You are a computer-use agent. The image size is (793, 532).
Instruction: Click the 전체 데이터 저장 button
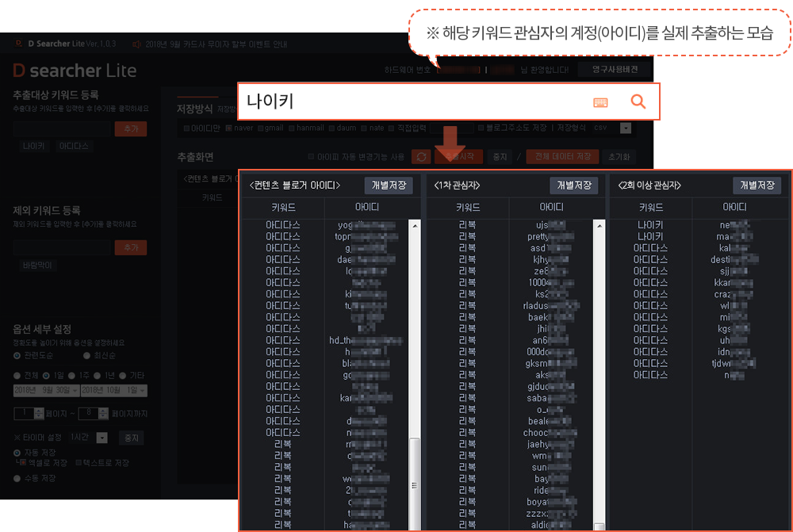click(x=562, y=157)
